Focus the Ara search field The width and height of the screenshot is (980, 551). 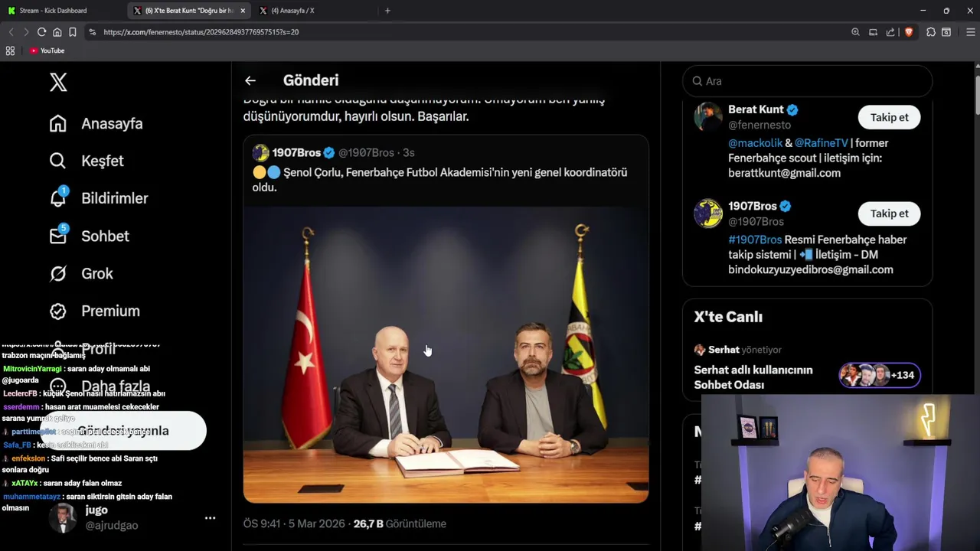pyautogui.click(x=807, y=81)
